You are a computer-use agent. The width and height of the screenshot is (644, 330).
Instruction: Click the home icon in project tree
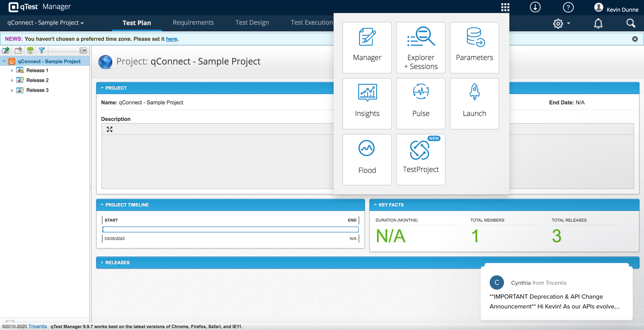tap(12, 61)
